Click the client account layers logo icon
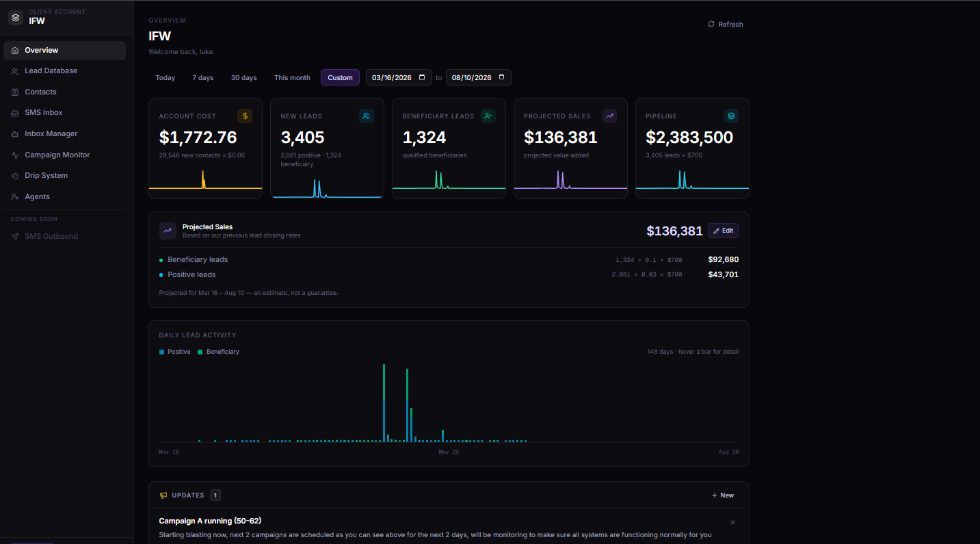980x544 pixels. (16, 18)
